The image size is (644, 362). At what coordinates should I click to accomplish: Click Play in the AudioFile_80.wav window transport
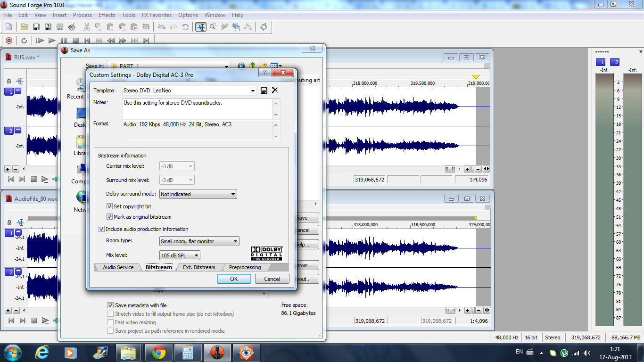(45, 321)
